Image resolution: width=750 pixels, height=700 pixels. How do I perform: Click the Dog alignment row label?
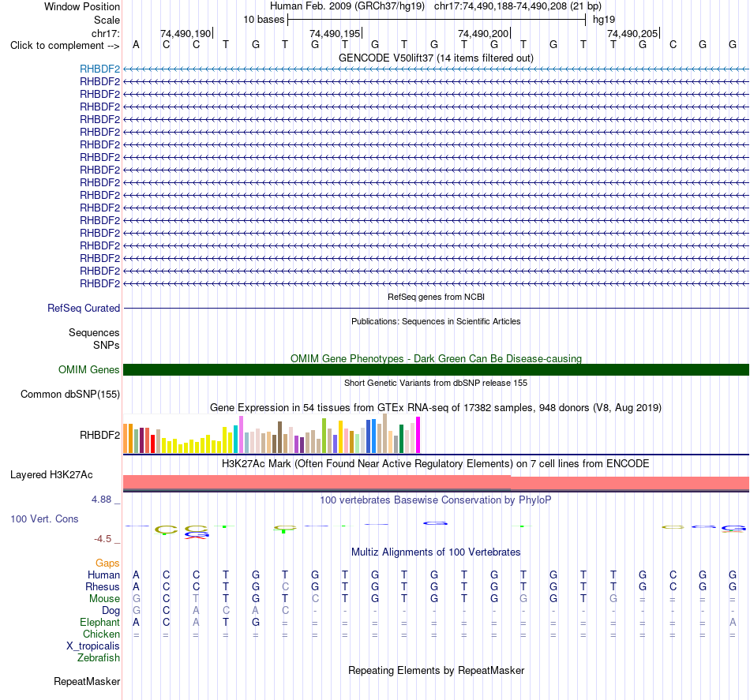coord(111,610)
